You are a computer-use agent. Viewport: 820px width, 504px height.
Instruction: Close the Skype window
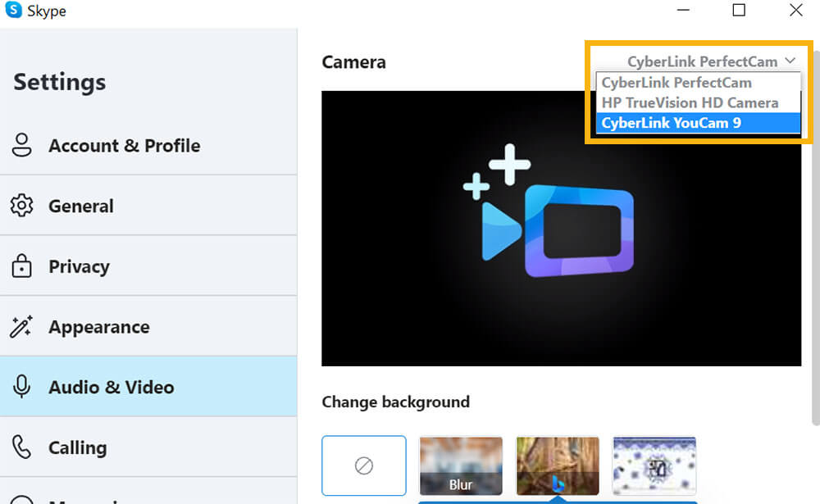coord(796,10)
